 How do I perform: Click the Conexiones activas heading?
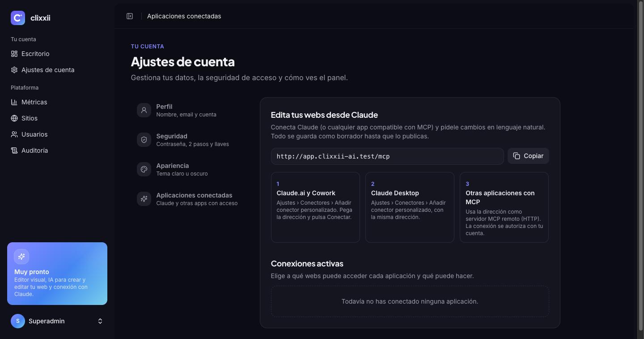click(x=307, y=264)
